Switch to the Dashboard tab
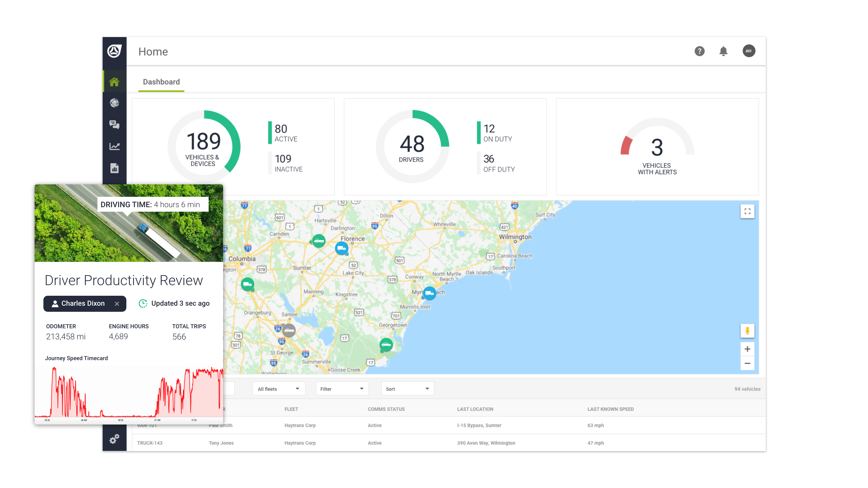The image size is (868, 488). pyautogui.click(x=161, y=82)
